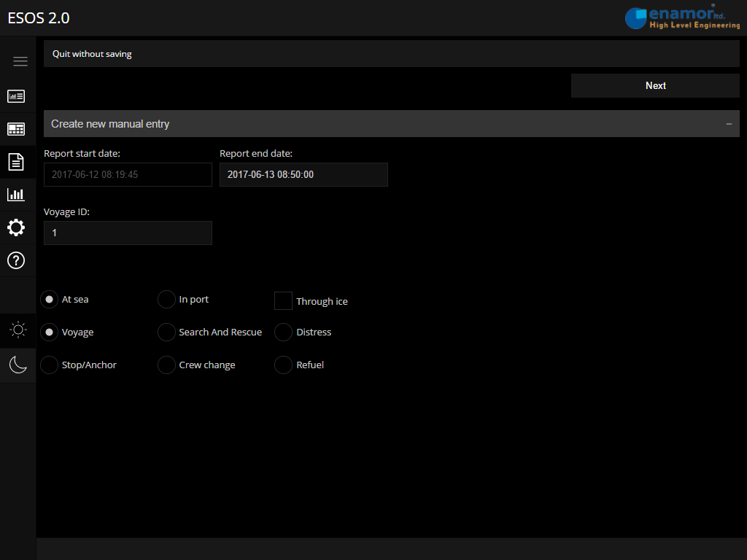Image resolution: width=747 pixels, height=560 pixels.
Task: Open settings gear in sidebar
Action: (16, 227)
